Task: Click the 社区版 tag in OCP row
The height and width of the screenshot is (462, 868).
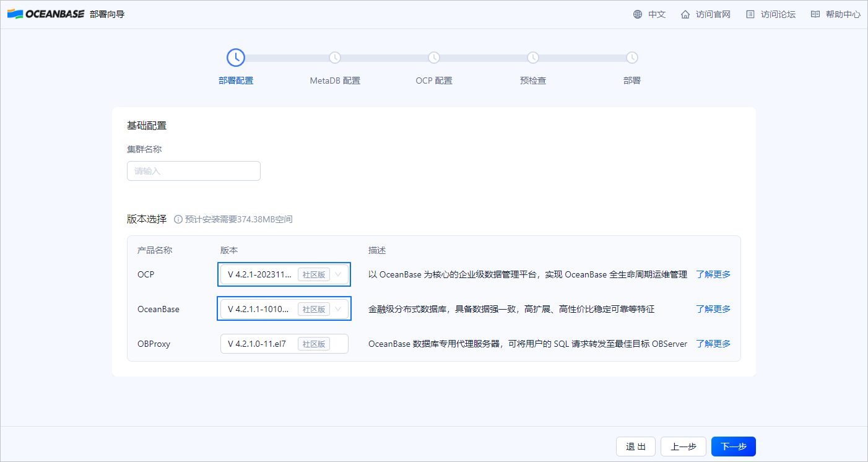Action: 314,274
